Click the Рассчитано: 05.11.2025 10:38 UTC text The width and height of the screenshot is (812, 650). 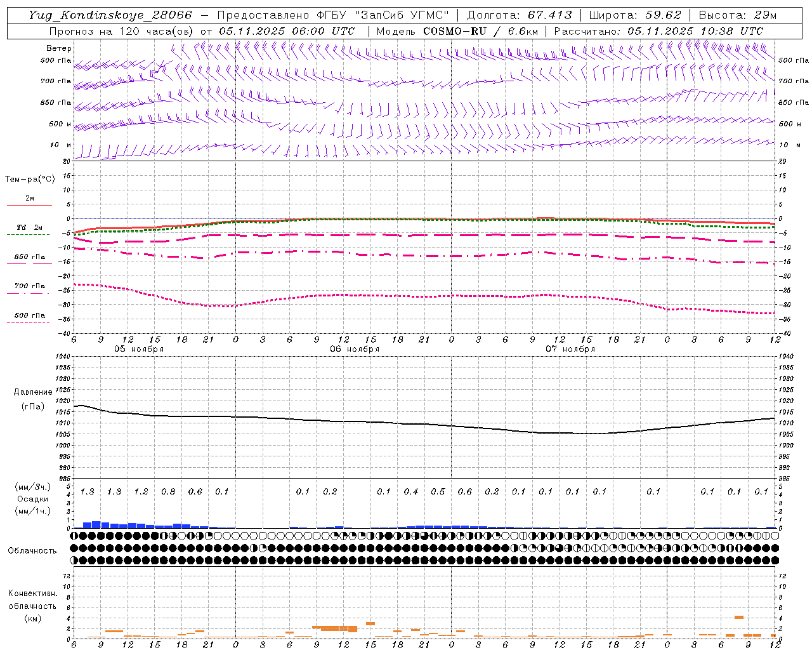click(x=658, y=31)
